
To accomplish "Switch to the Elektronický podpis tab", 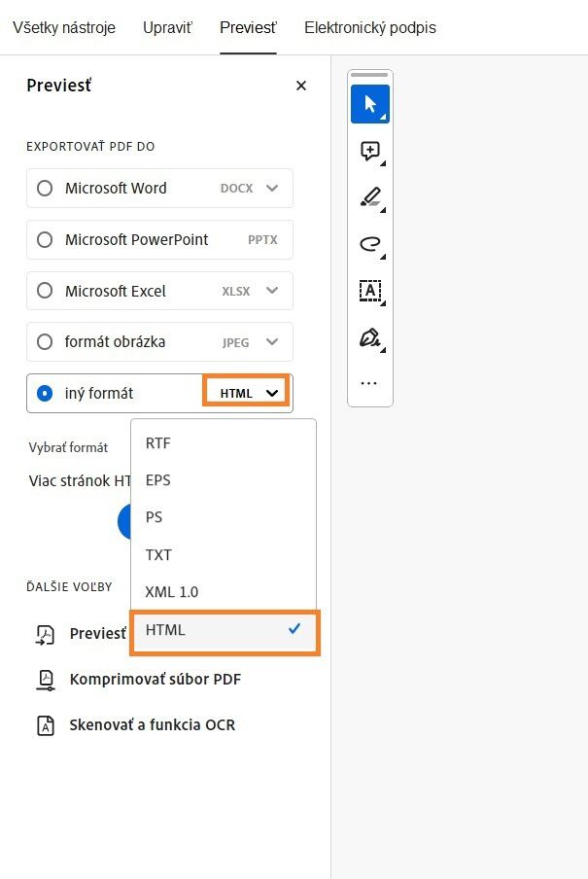I will pyautogui.click(x=370, y=28).
